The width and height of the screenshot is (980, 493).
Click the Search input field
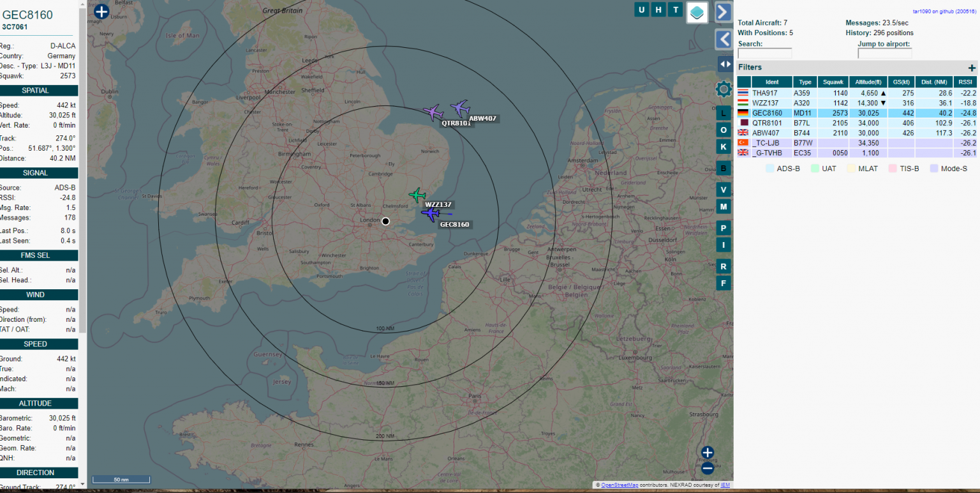pyautogui.click(x=764, y=52)
